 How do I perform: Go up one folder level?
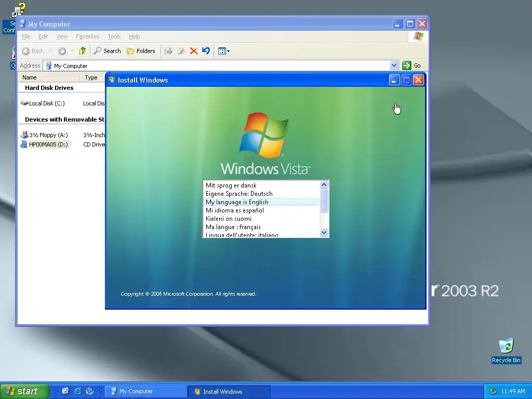pyautogui.click(x=82, y=51)
